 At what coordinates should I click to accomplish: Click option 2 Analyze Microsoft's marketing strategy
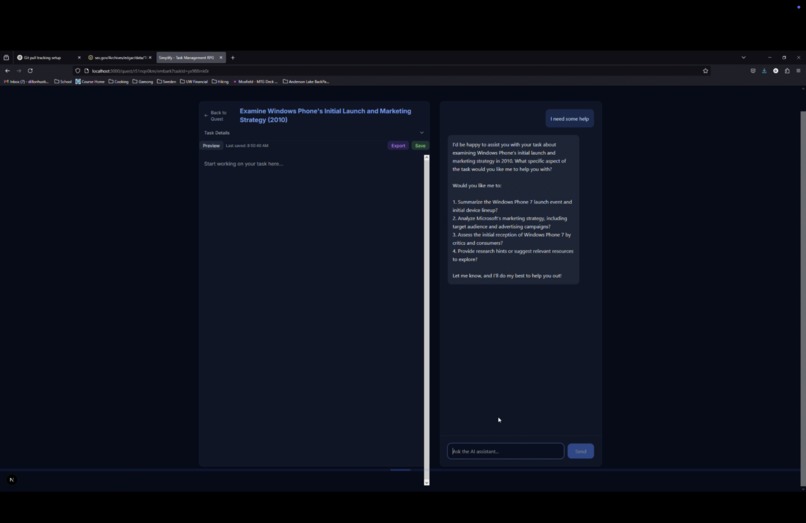pyautogui.click(x=510, y=222)
